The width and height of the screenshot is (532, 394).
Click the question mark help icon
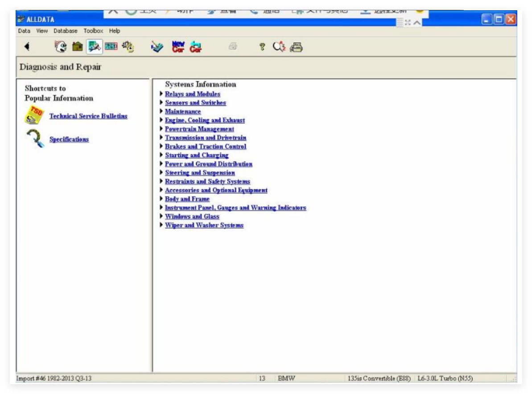[x=262, y=46]
